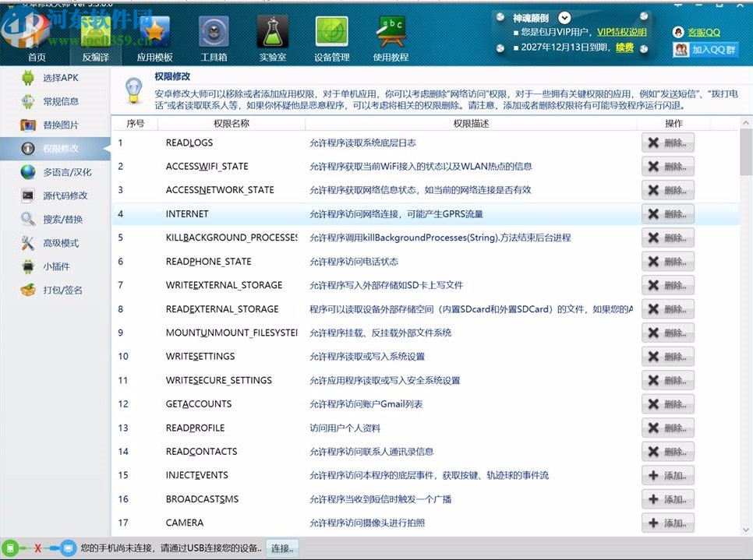Click the scrollbar down arrow

[x=745, y=530]
